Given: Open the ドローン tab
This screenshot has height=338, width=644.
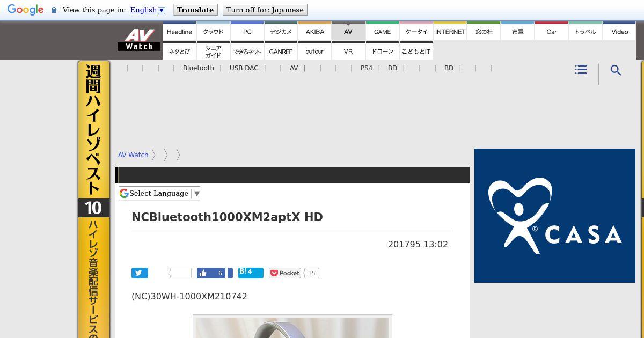Looking at the screenshot, I should pyautogui.click(x=382, y=51).
